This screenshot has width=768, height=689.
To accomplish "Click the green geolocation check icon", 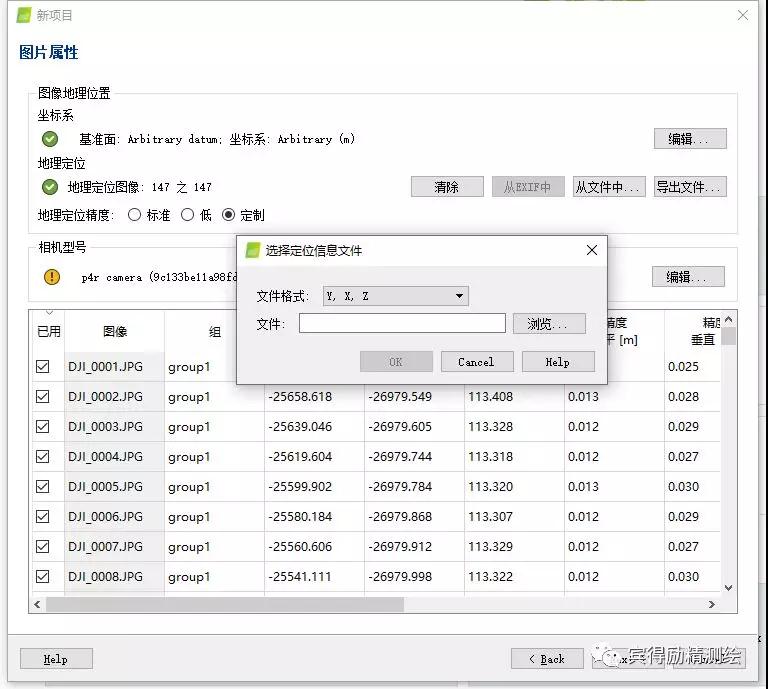I will pyautogui.click(x=50, y=187).
